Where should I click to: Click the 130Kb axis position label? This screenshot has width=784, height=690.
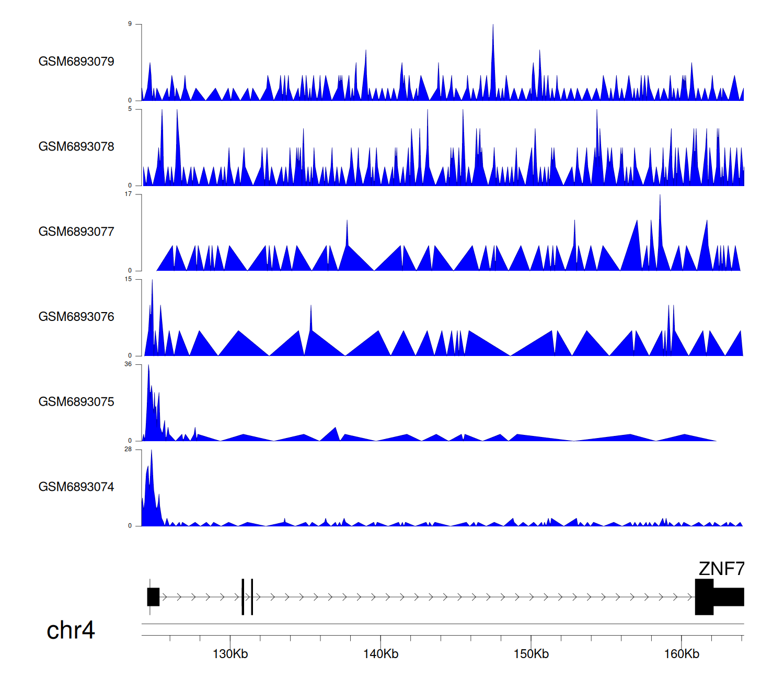click(230, 654)
